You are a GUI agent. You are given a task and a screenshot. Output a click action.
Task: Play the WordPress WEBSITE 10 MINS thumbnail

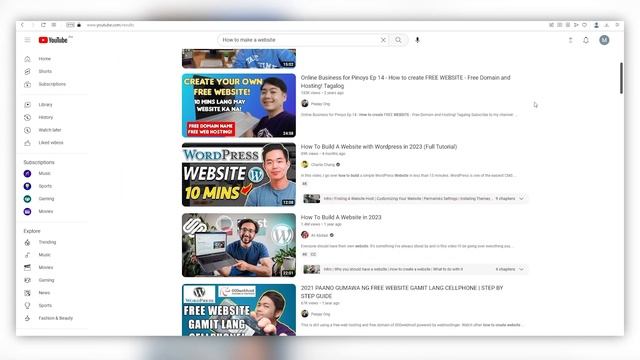point(239,175)
